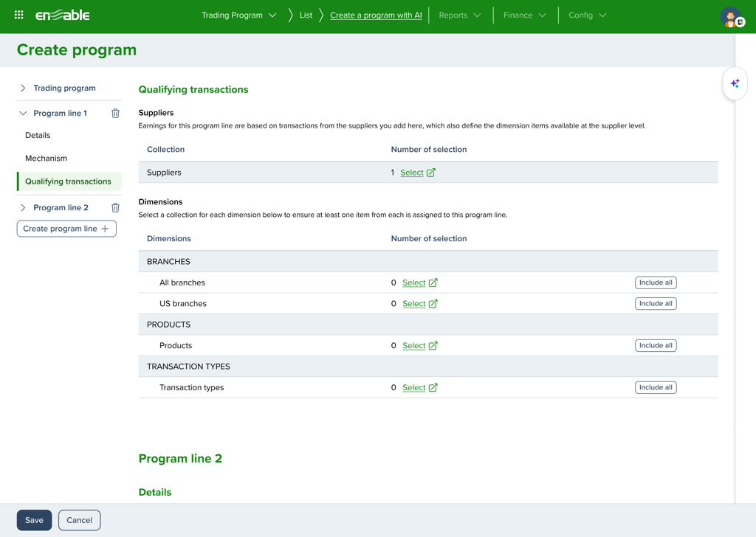Expand the Trading program tree section
756x537 pixels.
pyautogui.click(x=23, y=89)
